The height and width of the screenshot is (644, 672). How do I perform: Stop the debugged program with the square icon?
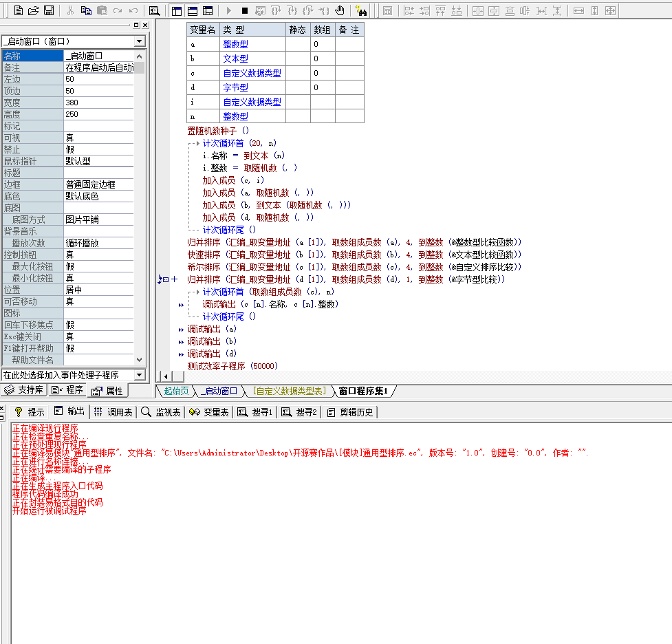(x=245, y=10)
